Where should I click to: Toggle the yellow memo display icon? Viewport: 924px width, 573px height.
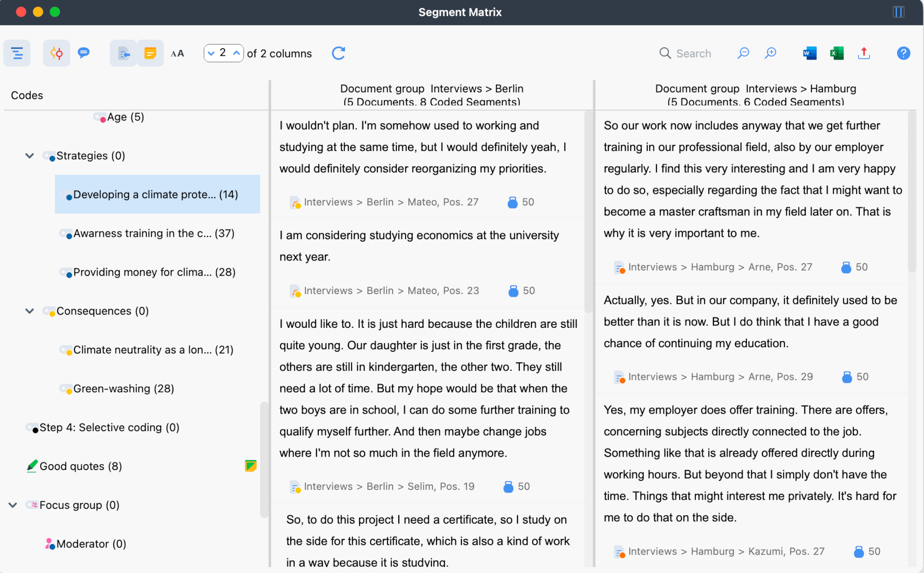point(150,53)
